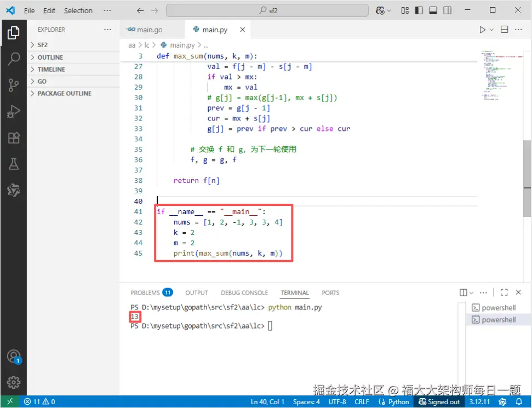The image size is (532, 408).
Task: Open terminal panel More Actions ellipsis
Action: click(x=483, y=292)
